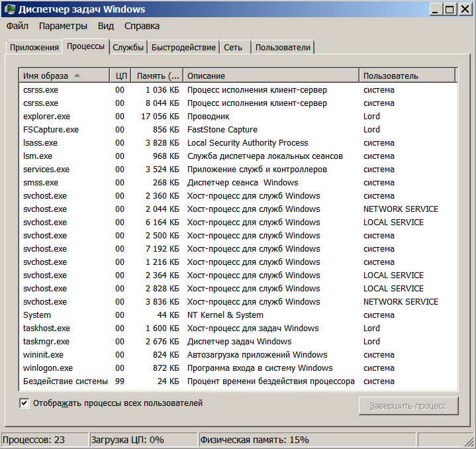This screenshot has height=449, width=476.
Task: Sort by the Описание column header
Action: click(x=271, y=76)
